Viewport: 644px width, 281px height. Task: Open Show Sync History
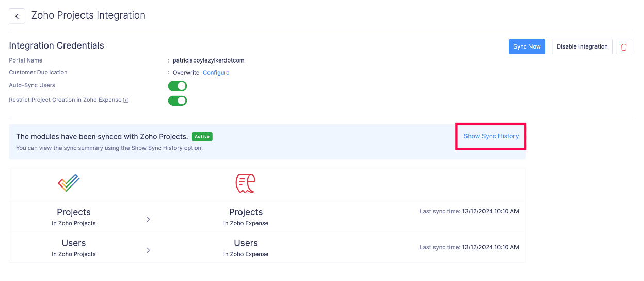pyautogui.click(x=491, y=136)
